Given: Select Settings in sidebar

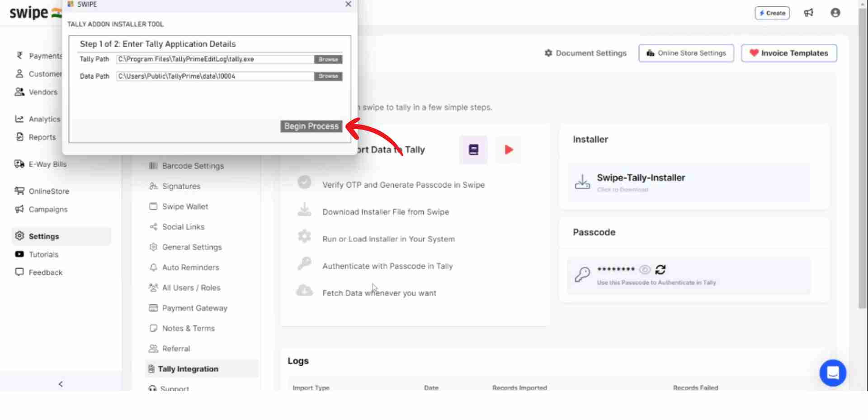Looking at the screenshot, I should pyautogui.click(x=61, y=236).
